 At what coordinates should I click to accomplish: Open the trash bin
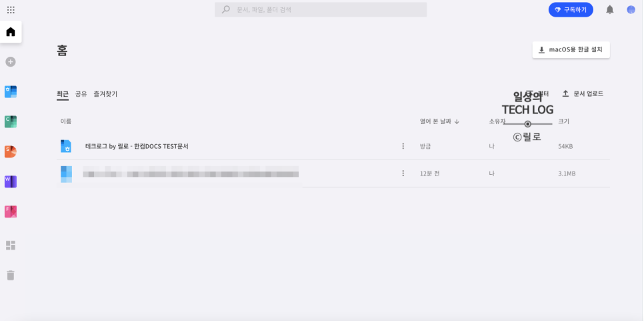point(11,276)
